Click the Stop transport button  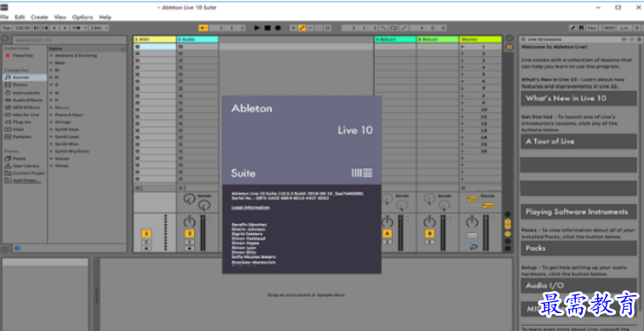click(267, 28)
